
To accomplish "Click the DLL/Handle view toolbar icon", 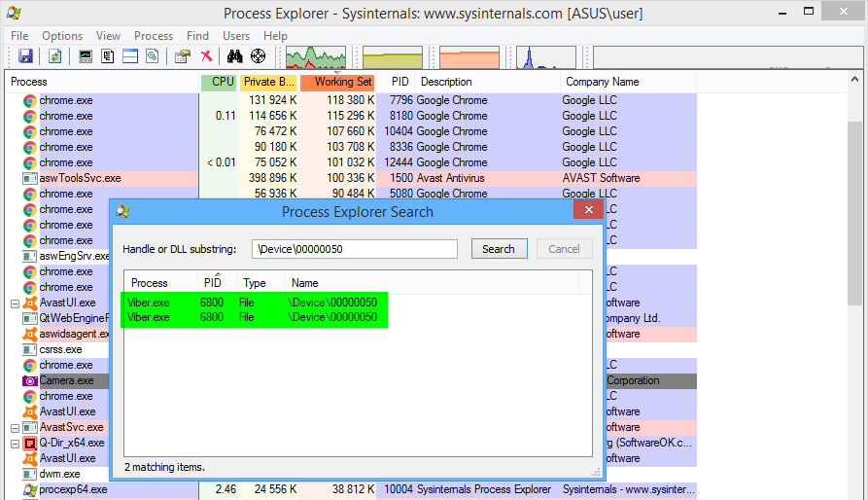I will pyautogui.click(x=153, y=55).
